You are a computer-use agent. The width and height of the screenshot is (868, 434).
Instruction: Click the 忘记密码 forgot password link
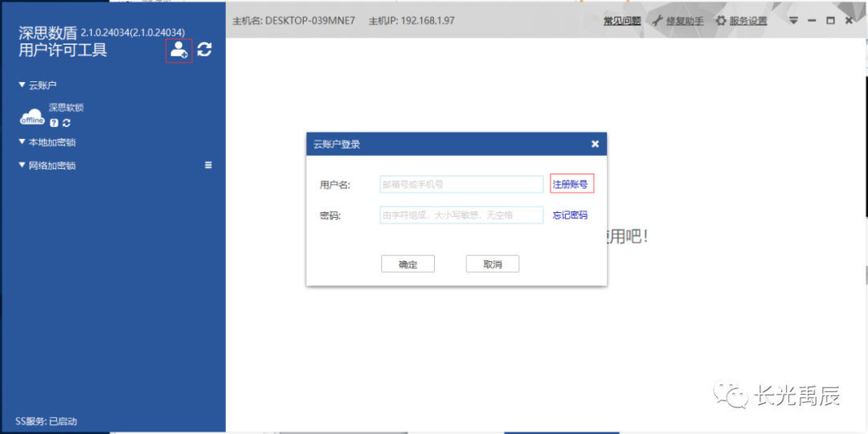(570, 215)
